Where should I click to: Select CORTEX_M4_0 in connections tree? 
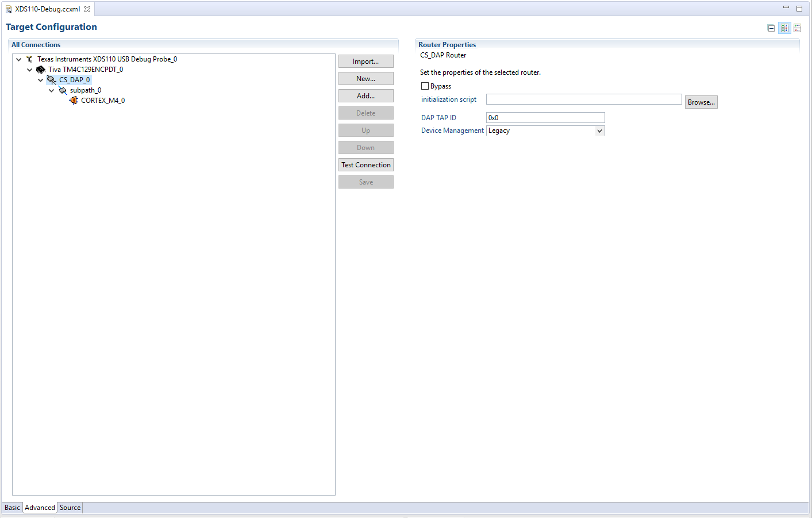coord(103,101)
